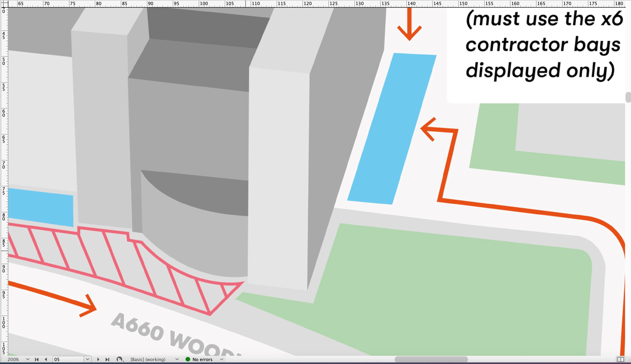Go to previous page arrow

click(46, 359)
